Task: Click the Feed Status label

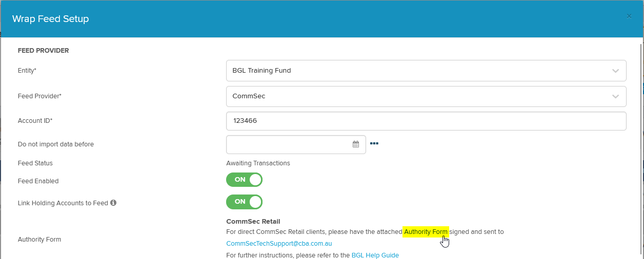Action: click(35, 163)
